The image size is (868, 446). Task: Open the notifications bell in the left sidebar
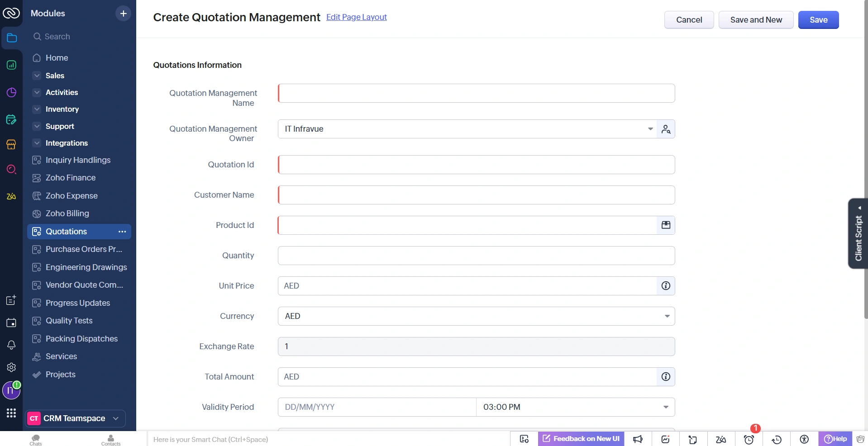[x=11, y=345]
